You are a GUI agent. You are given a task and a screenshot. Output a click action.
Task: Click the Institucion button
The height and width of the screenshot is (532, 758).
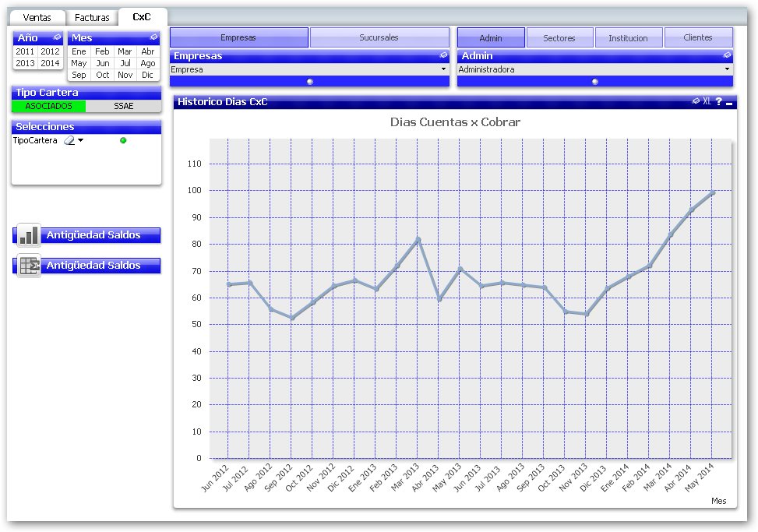(x=628, y=37)
